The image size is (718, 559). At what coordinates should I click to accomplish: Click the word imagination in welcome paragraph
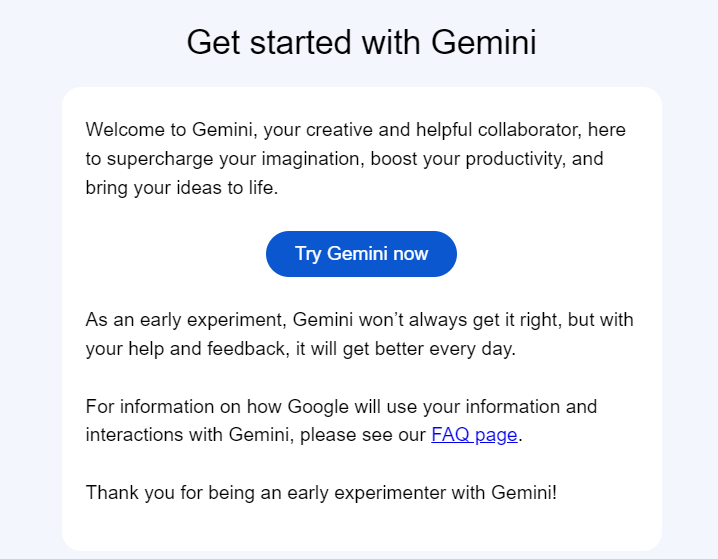[x=313, y=159]
